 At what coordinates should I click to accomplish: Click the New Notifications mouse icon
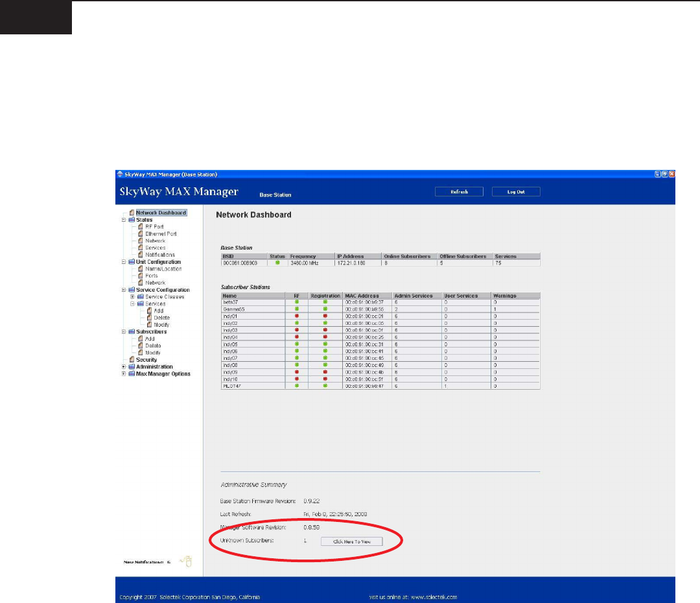pos(187,562)
